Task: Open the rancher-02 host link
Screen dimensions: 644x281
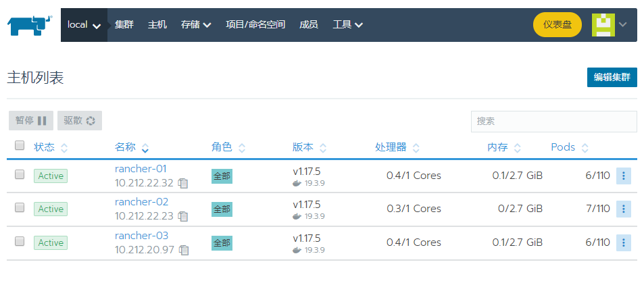Action: click(x=142, y=202)
